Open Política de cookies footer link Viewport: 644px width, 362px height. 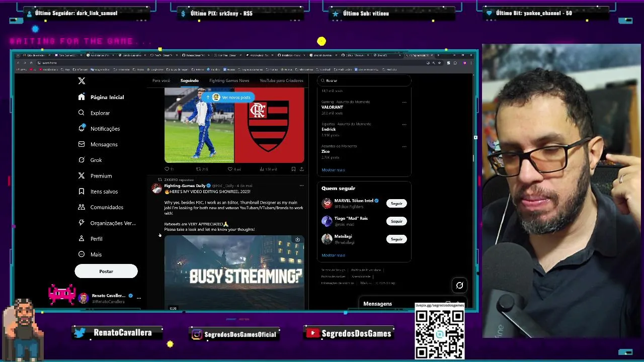(333, 277)
